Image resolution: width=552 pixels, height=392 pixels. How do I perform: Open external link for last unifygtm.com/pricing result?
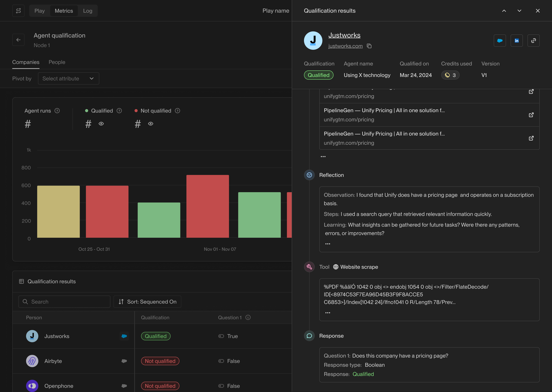(x=531, y=138)
